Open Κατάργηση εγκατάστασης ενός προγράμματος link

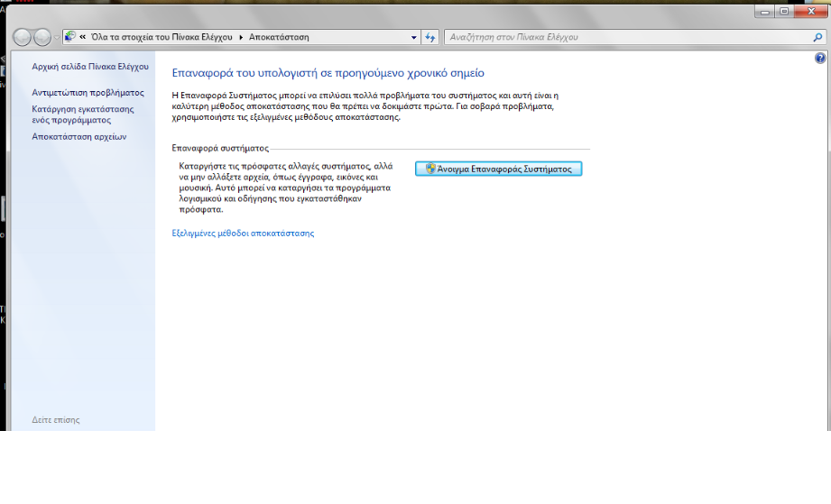click(83, 115)
